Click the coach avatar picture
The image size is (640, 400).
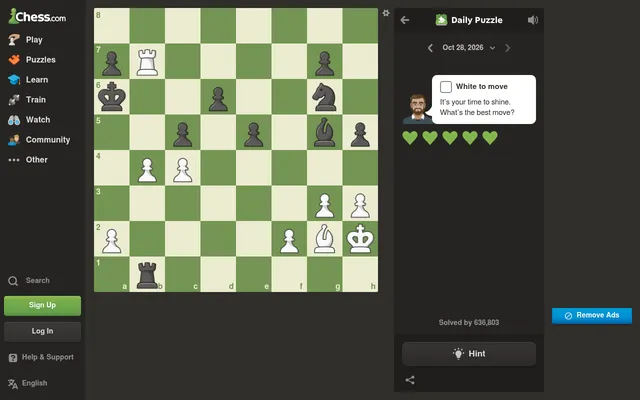point(418,109)
